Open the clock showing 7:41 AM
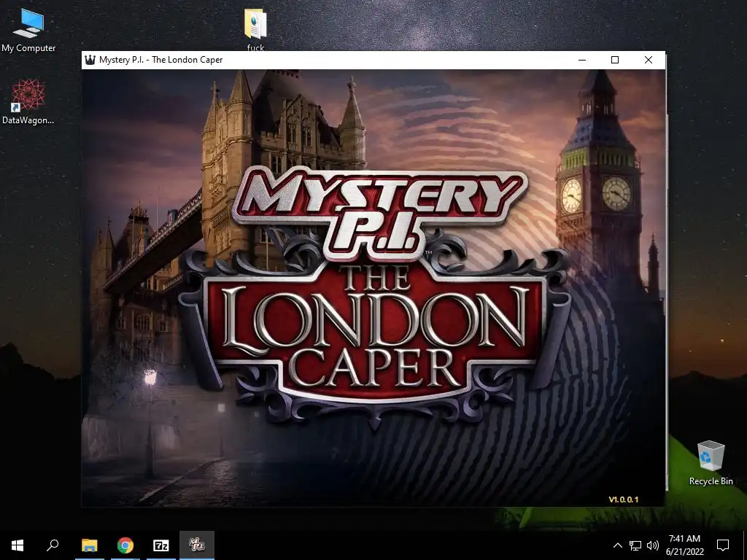The width and height of the screenshot is (747, 560). point(684,545)
